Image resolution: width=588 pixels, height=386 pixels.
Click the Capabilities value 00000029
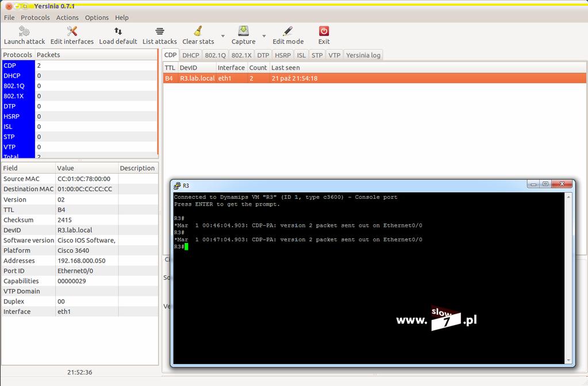[72, 281]
